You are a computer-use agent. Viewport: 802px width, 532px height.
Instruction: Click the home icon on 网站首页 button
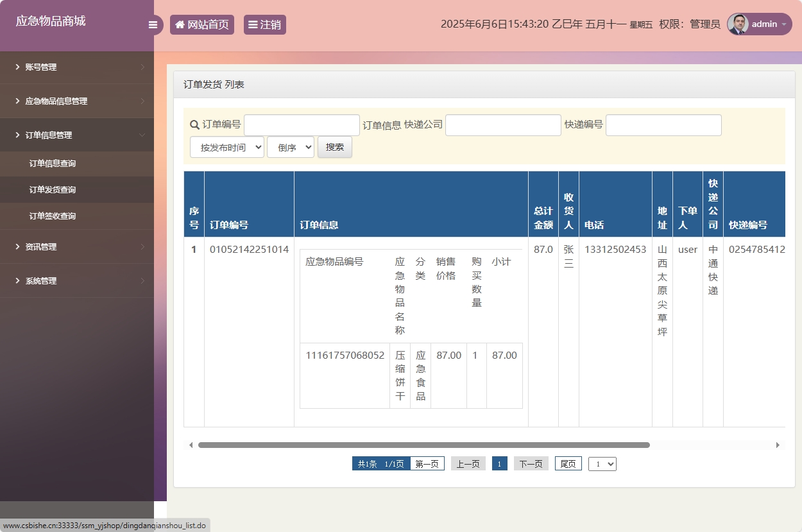[179, 24]
